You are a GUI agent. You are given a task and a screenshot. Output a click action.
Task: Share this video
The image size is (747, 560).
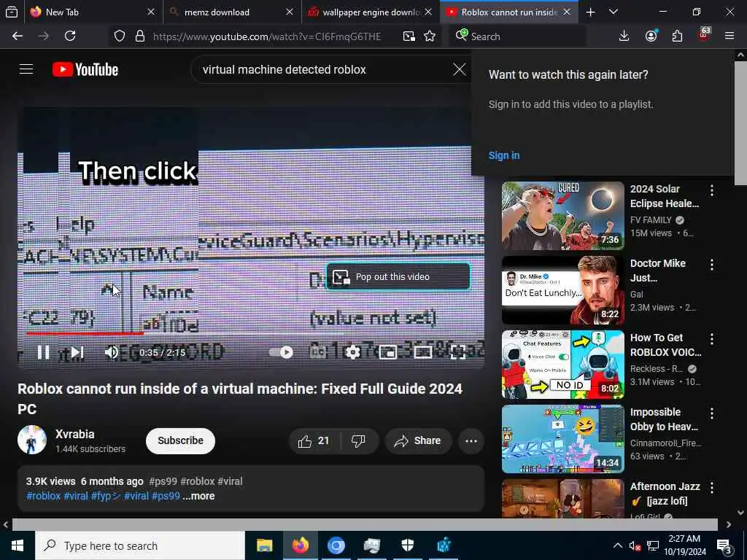tap(418, 441)
